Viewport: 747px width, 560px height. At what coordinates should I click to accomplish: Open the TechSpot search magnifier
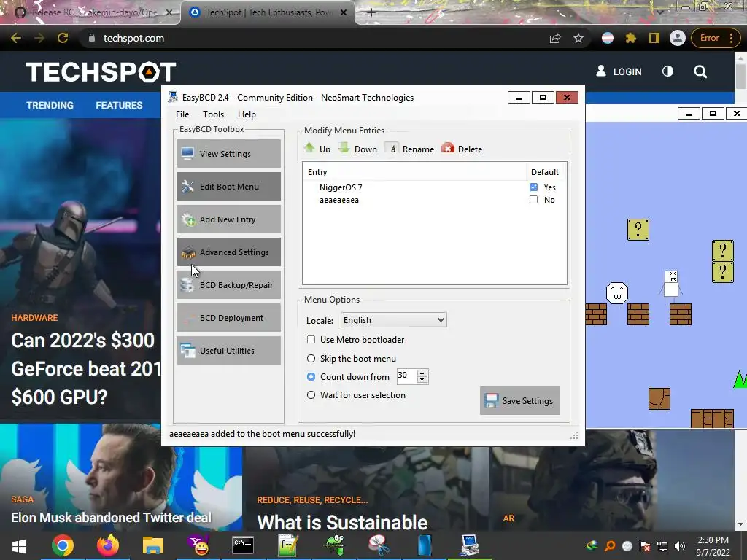(x=700, y=72)
